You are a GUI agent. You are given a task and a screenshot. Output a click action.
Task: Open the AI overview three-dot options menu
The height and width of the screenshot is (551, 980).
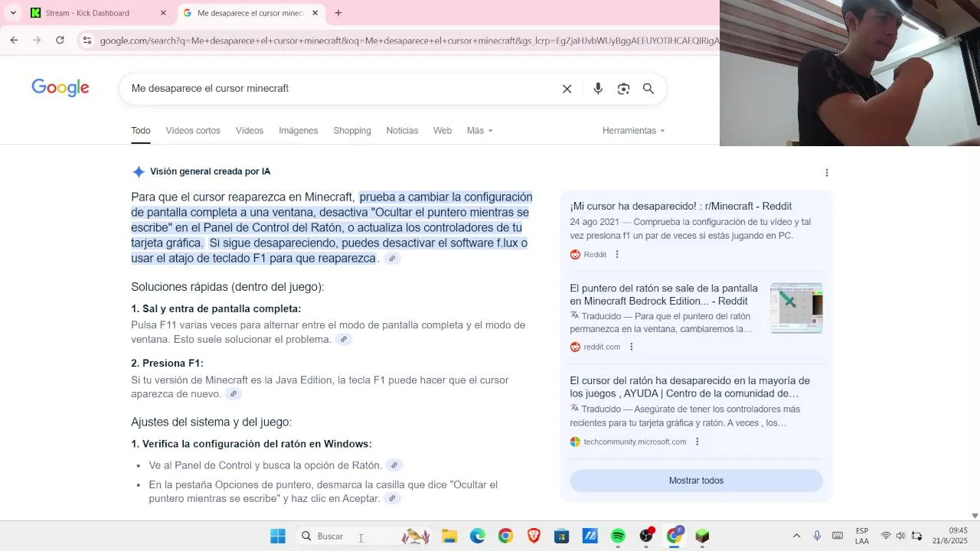(x=826, y=173)
